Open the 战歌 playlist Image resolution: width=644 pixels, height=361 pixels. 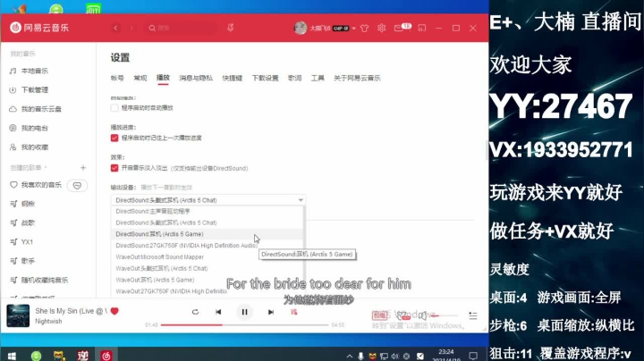(x=28, y=222)
